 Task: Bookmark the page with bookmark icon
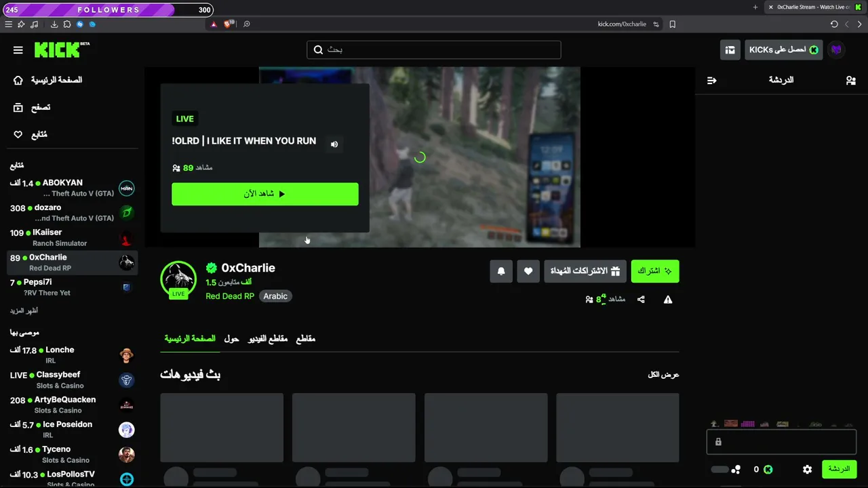coord(673,24)
